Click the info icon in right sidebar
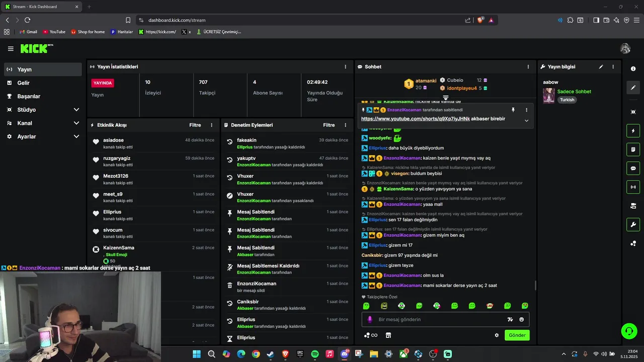The width and height of the screenshot is (644, 362). click(x=633, y=69)
